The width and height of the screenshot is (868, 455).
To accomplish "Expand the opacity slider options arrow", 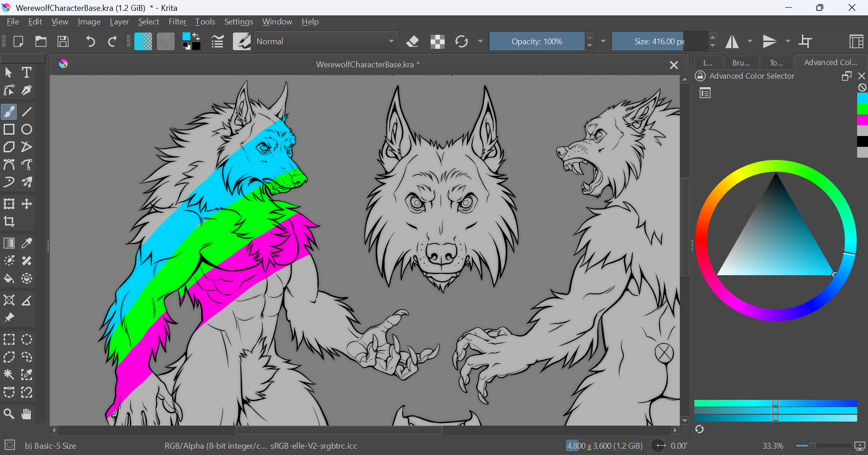I will [603, 42].
